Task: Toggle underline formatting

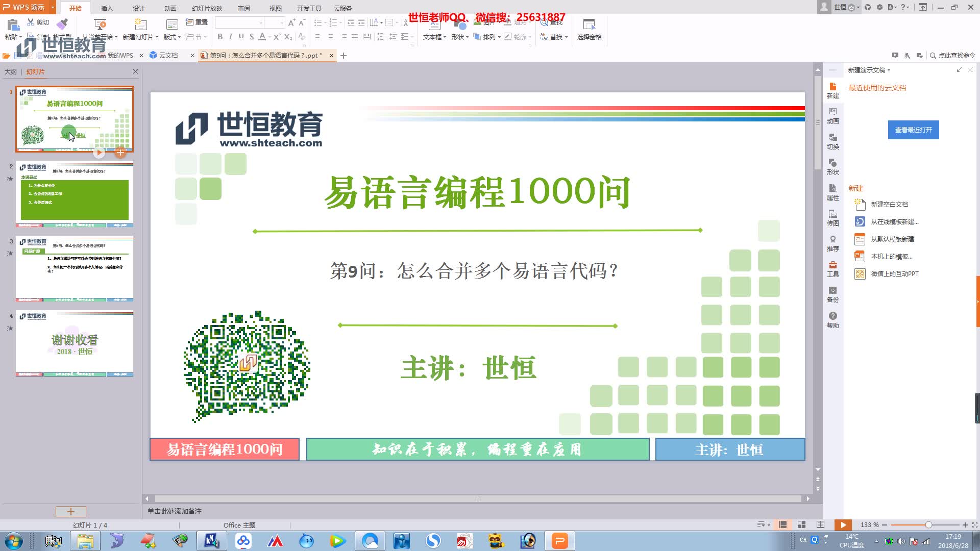Action: [240, 37]
